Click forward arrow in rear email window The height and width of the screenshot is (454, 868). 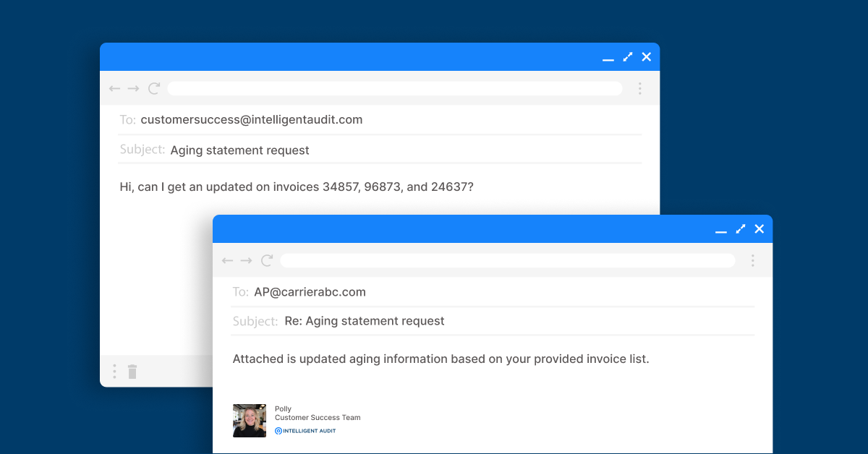[x=133, y=88]
